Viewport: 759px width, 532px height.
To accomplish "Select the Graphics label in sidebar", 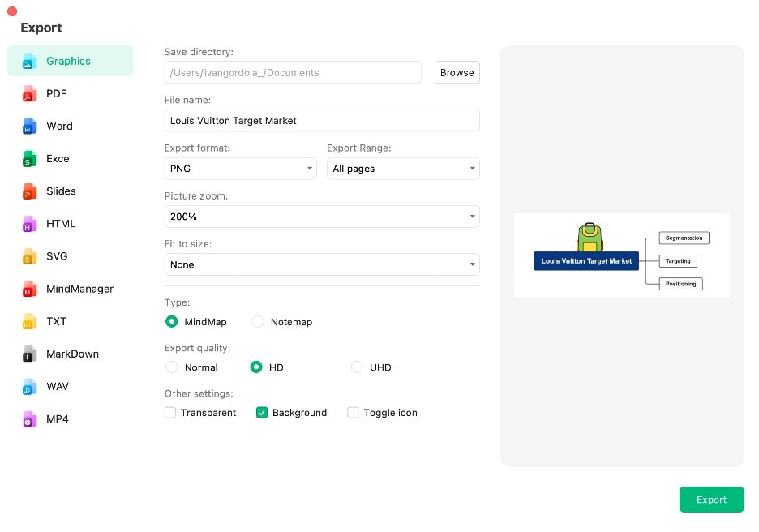I will pos(68,61).
